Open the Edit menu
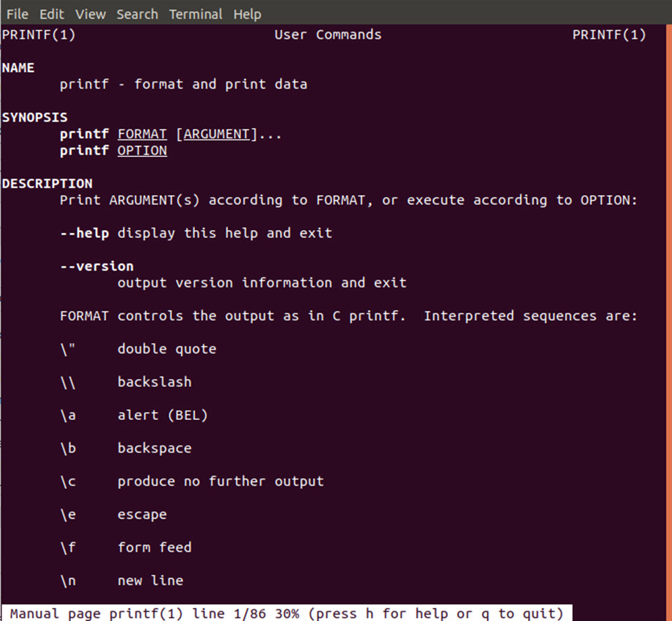 pos(52,14)
